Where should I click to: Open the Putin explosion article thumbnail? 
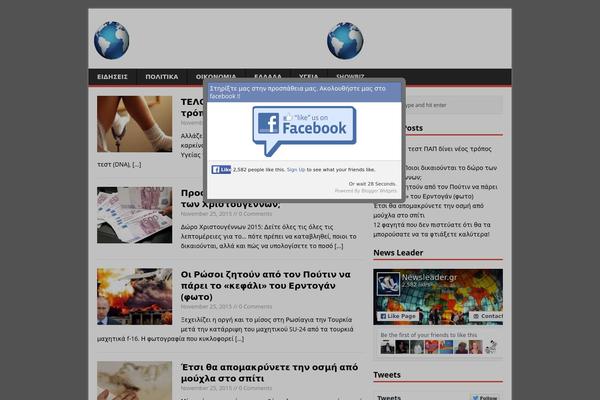[x=134, y=296]
